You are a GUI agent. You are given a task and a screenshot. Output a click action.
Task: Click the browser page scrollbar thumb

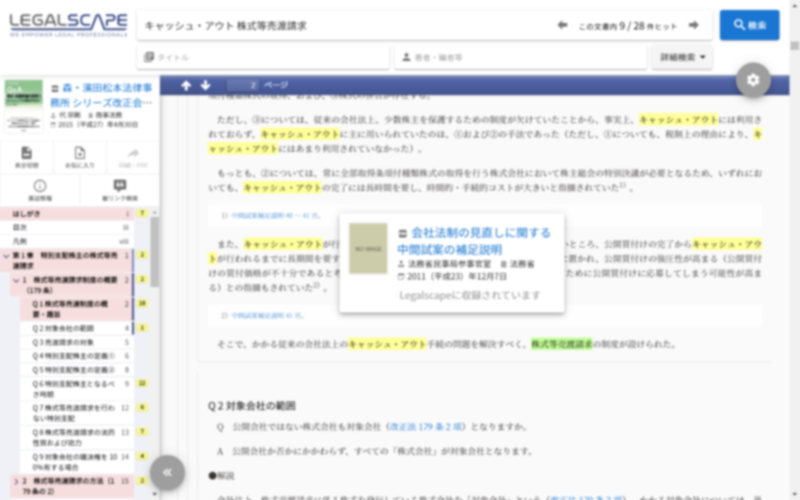tap(794, 46)
